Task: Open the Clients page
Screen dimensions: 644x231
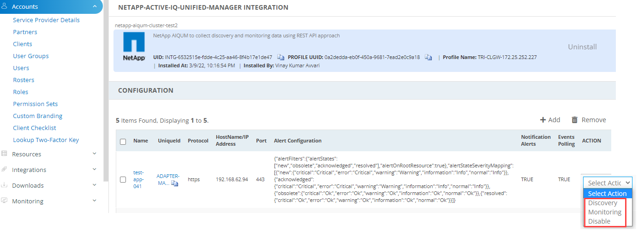Action: pos(23,44)
